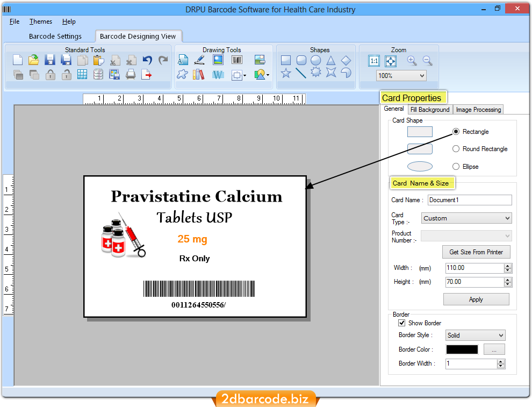Click the Apply button
This screenshot has width=532, height=407.
coord(476,299)
